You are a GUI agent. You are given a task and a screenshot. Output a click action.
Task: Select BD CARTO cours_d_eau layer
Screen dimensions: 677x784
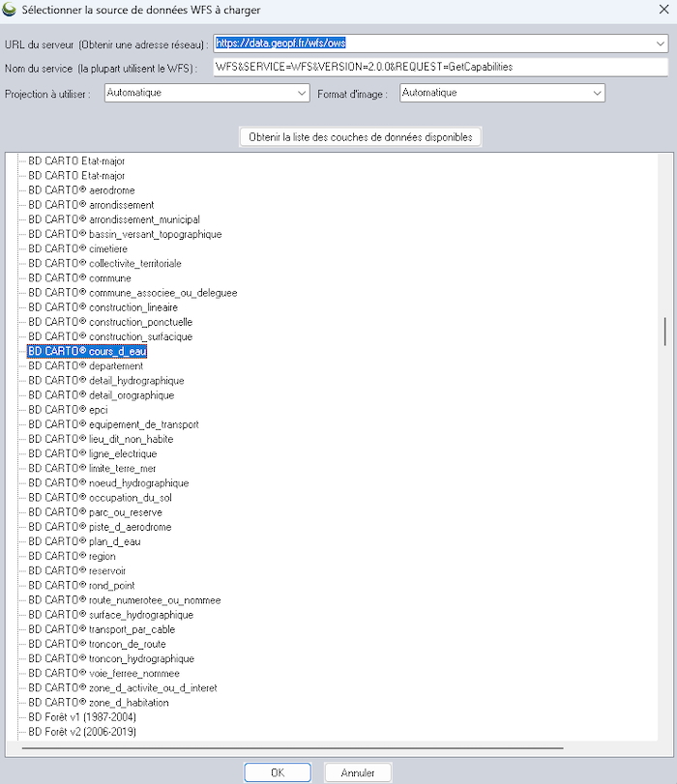(87, 352)
